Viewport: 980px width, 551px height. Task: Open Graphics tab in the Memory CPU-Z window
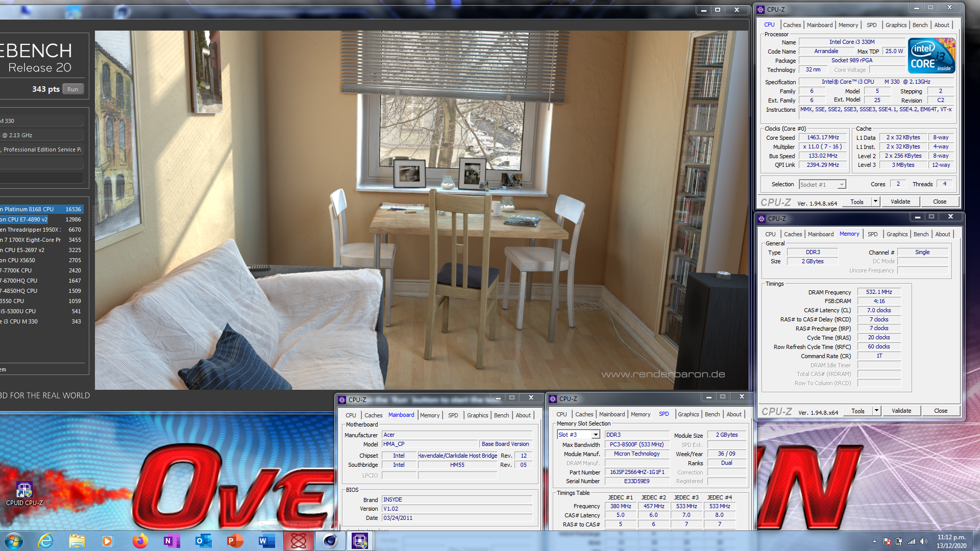pyautogui.click(x=897, y=234)
